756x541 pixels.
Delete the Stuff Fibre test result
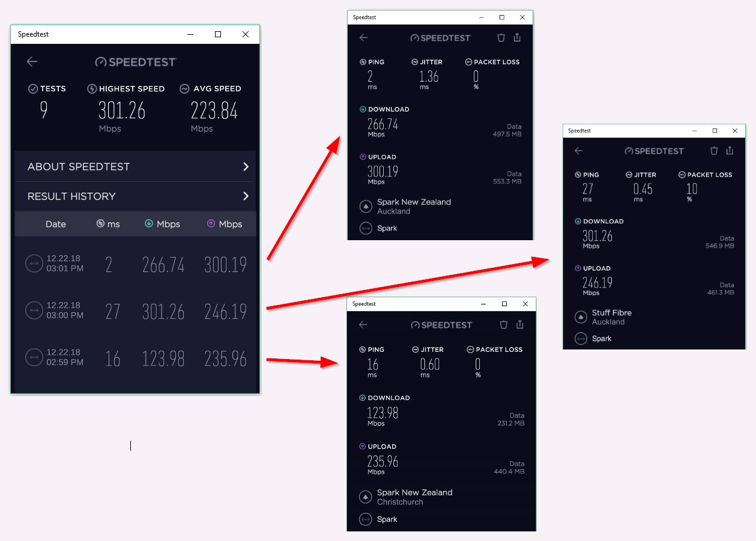point(714,151)
